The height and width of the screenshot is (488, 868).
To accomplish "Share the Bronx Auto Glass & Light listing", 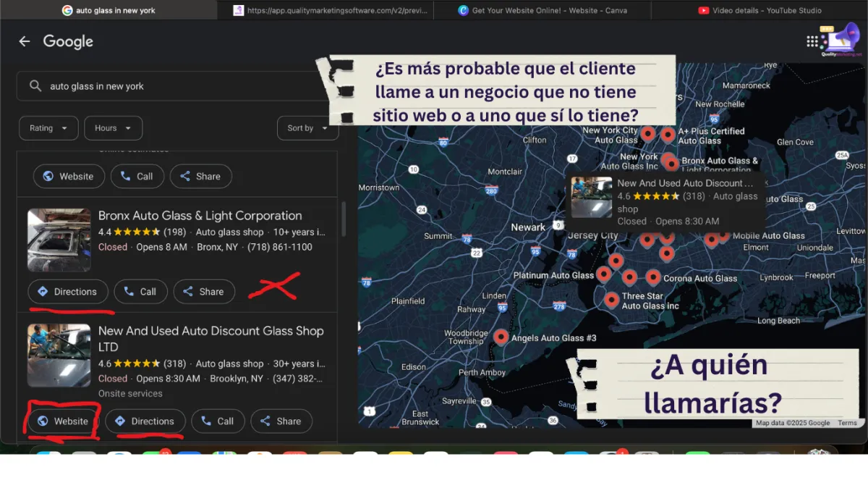I will (x=204, y=292).
